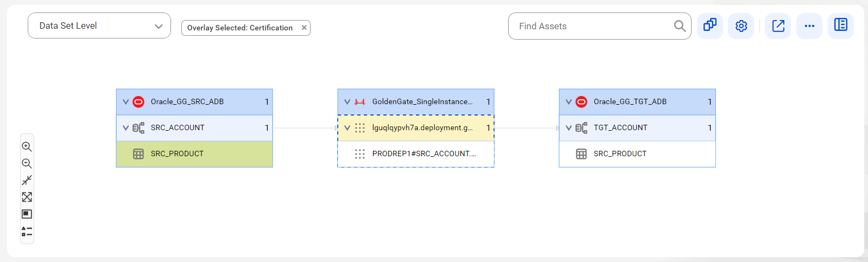Click the table icon of green SRC_PRODUCT
The height and width of the screenshot is (262, 868).
(138, 154)
